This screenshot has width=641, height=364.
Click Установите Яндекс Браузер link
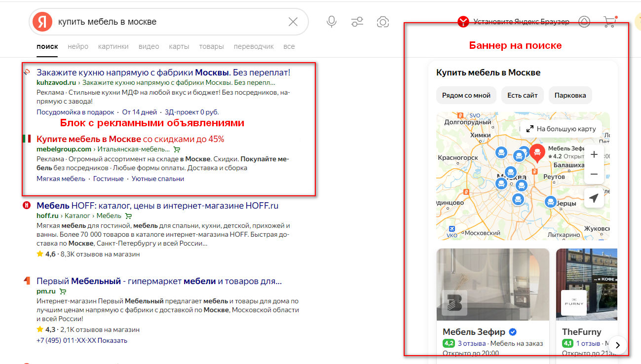[521, 22]
